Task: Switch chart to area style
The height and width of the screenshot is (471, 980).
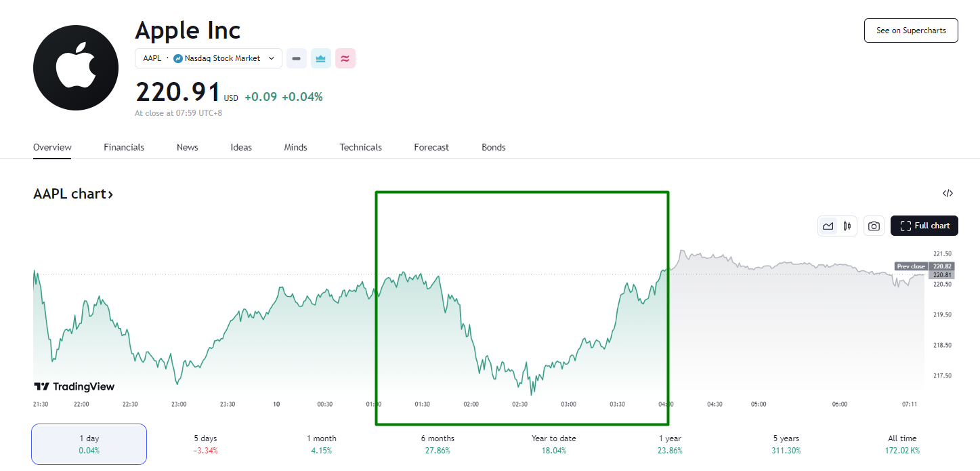Action: click(828, 226)
